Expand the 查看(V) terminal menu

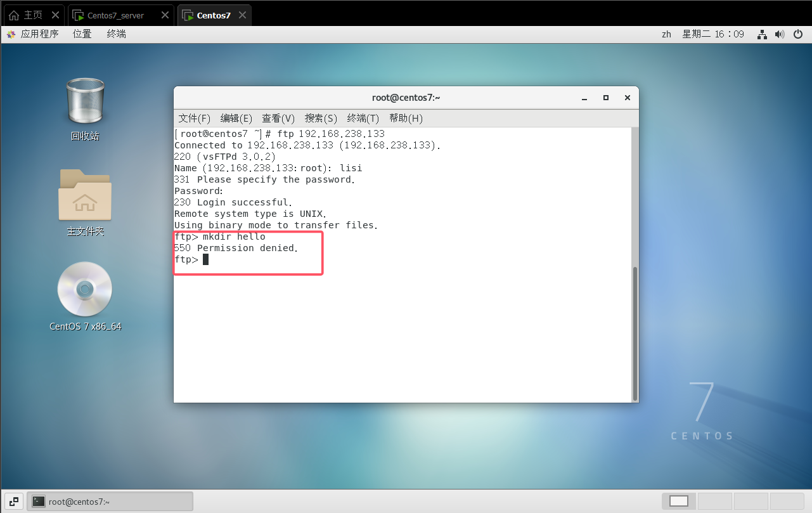click(278, 119)
